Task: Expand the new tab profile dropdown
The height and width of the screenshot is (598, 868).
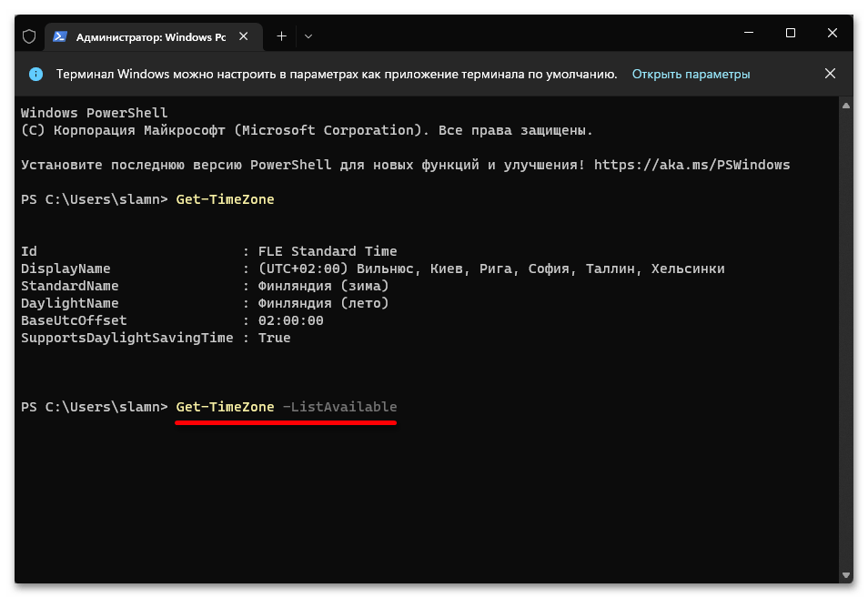Action: pos(308,36)
